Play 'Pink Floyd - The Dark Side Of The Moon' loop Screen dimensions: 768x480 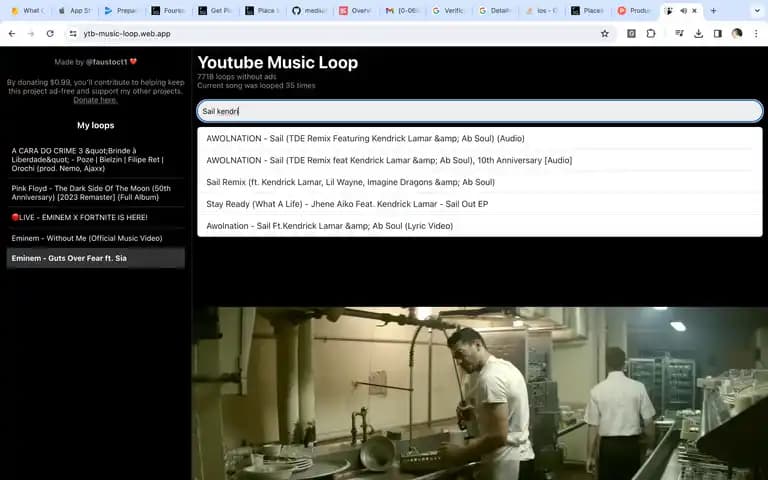(96, 193)
